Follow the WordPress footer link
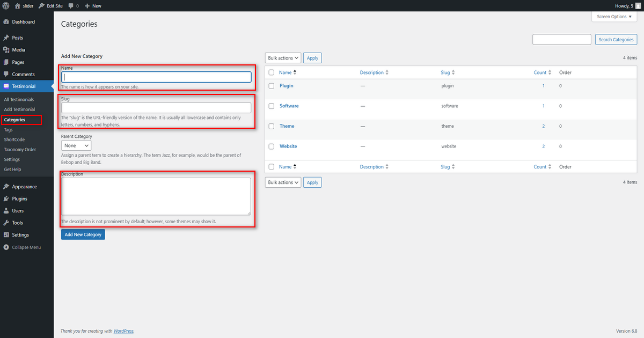The height and width of the screenshot is (338, 644). click(123, 331)
